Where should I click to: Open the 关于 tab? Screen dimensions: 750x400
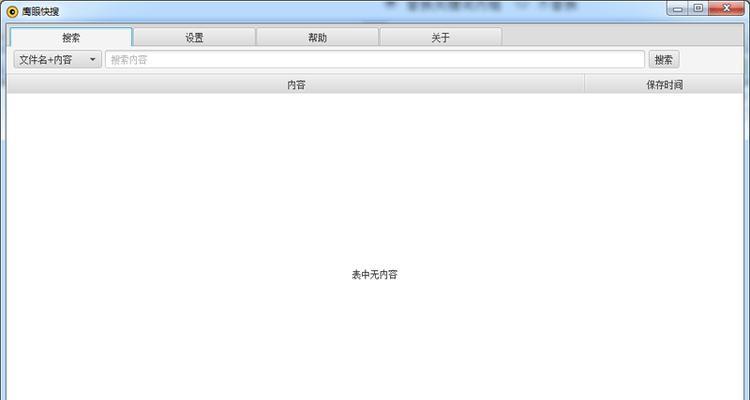441,37
